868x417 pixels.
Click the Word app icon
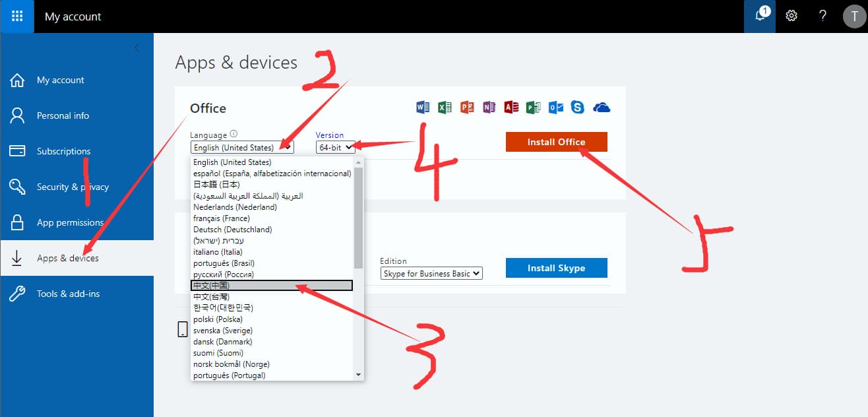[x=423, y=107]
